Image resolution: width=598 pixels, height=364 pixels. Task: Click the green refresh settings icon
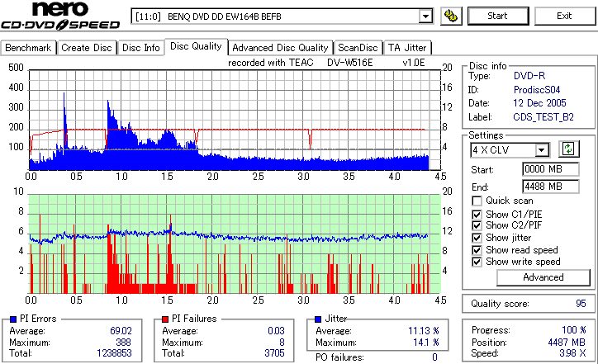click(x=568, y=149)
